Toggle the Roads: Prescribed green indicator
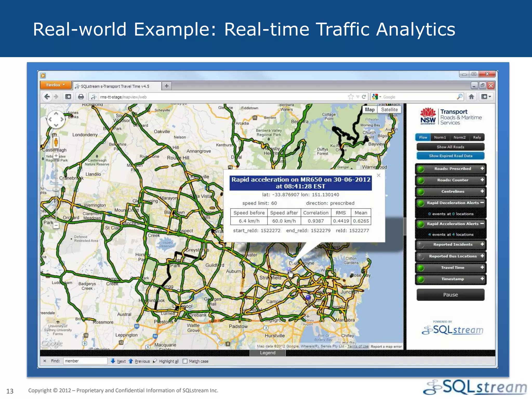The width and height of the screenshot is (532, 399). coord(421,169)
